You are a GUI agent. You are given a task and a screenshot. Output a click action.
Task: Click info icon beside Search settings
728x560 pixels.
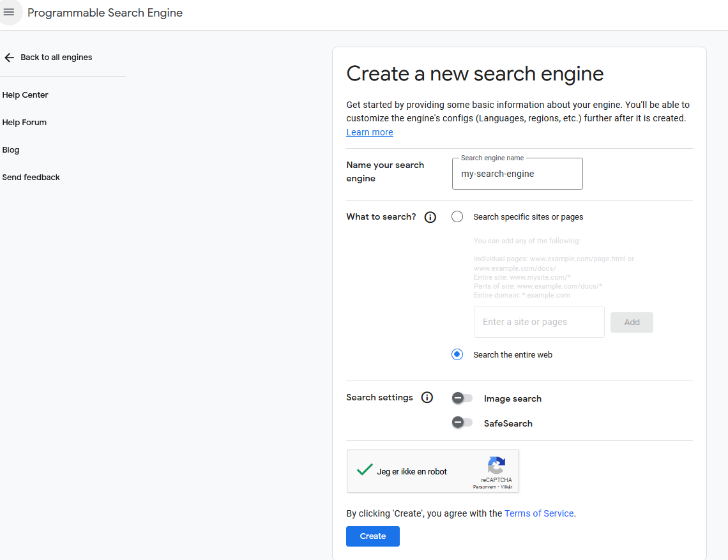coord(427,398)
